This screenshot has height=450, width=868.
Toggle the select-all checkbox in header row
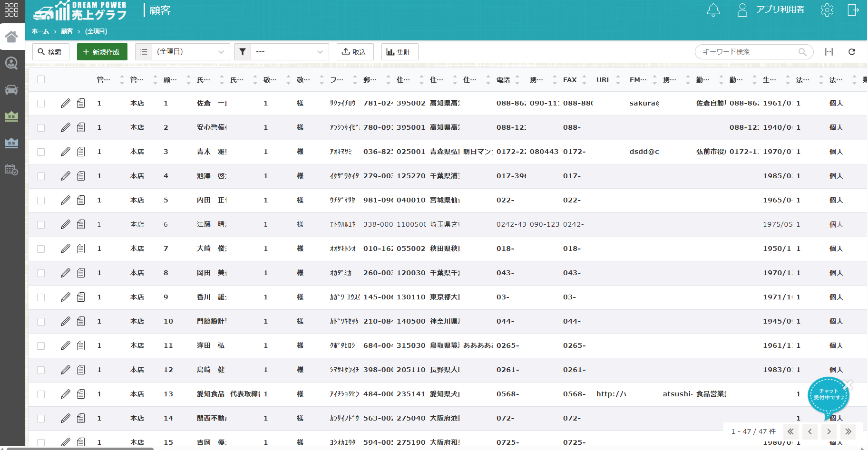click(41, 79)
